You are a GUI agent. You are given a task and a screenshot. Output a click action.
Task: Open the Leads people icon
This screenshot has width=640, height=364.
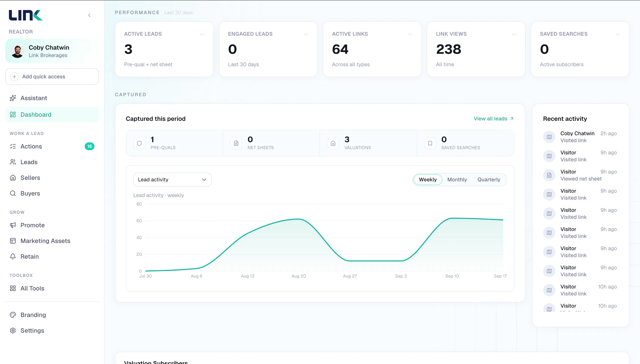point(13,162)
